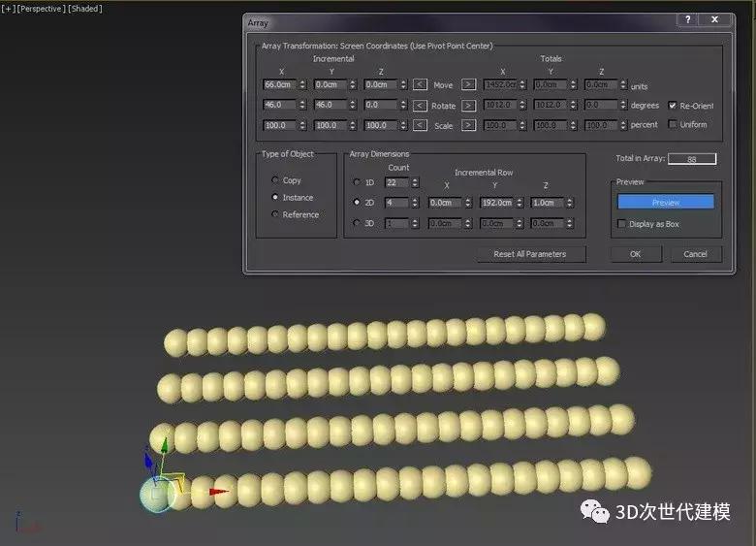Click the 1D Count spinner arrows
756x546 pixels.
(416, 182)
